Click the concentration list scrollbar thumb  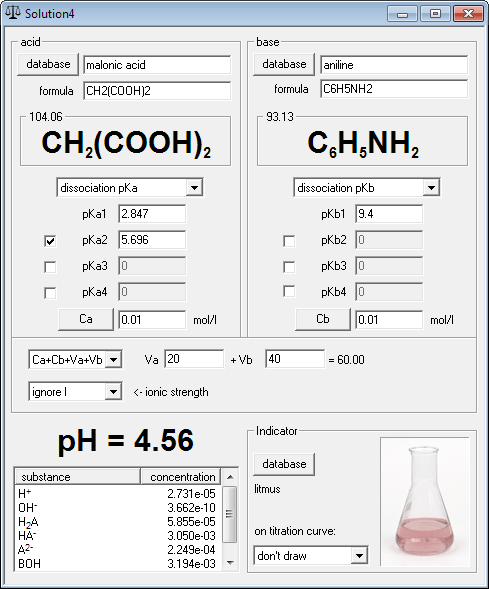tap(230, 514)
